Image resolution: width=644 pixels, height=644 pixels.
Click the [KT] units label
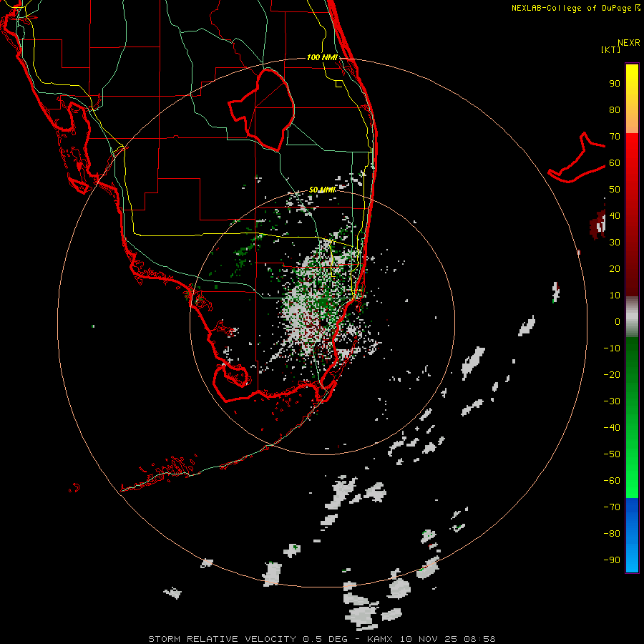pos(611,49)
